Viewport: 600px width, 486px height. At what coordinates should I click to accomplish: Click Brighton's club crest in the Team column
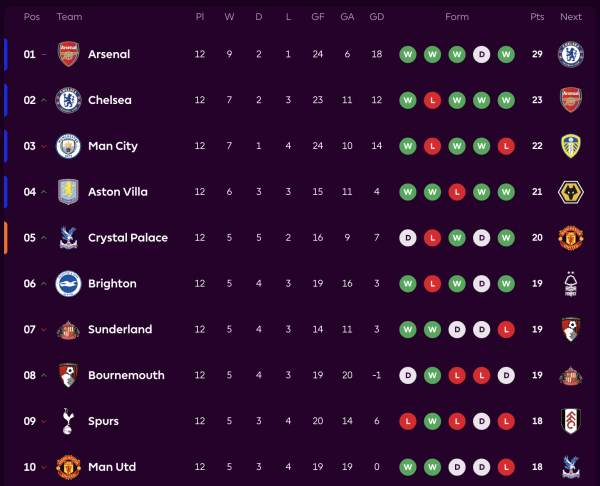point(68,284)
